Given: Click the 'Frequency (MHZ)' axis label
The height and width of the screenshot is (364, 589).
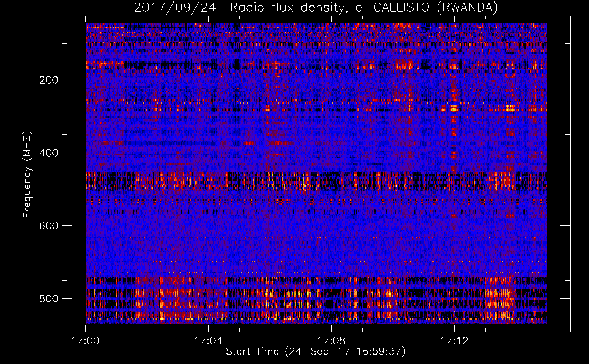Looking at the screenshot, I should [27, 174].
